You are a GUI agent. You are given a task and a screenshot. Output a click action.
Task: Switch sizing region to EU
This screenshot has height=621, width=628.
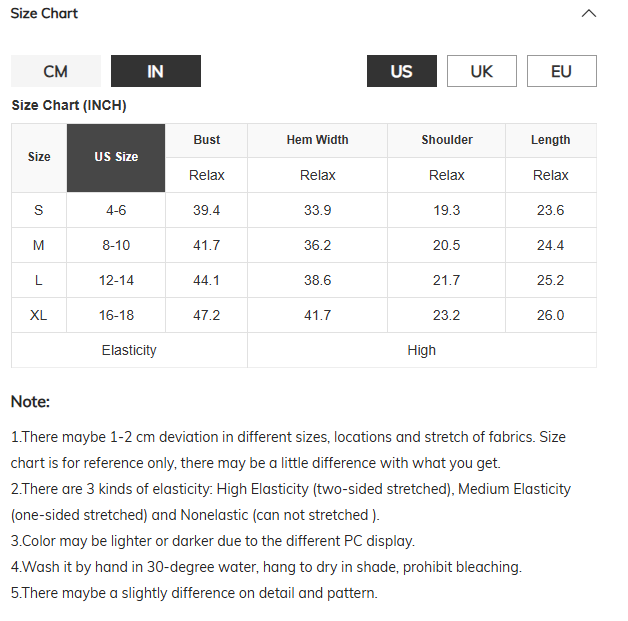click(561, 71)
